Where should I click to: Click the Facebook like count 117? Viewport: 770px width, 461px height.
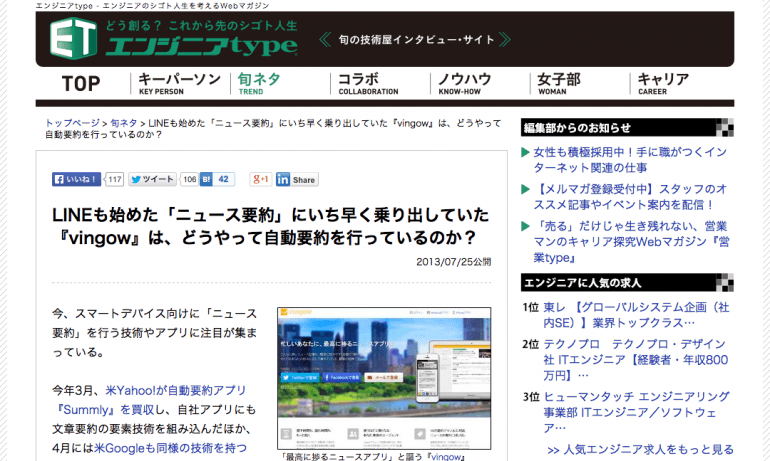point(115,179)
